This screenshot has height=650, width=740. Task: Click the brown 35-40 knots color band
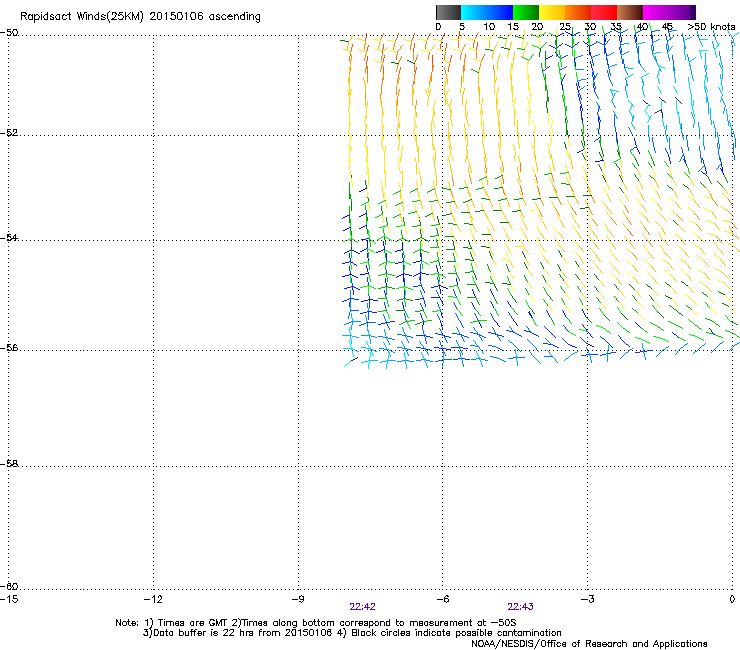coord(630,12)
